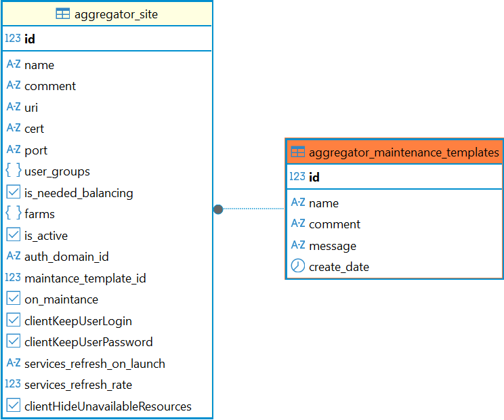The image size is (504, 420).
Task: Click the braces icon next to user_groups
Action: tap(14, 171)
